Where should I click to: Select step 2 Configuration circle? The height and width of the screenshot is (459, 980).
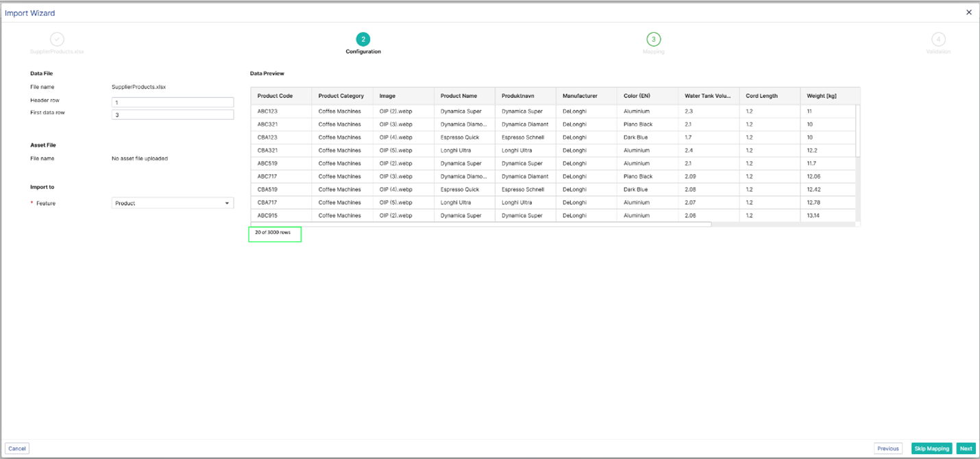pos(363,39)
